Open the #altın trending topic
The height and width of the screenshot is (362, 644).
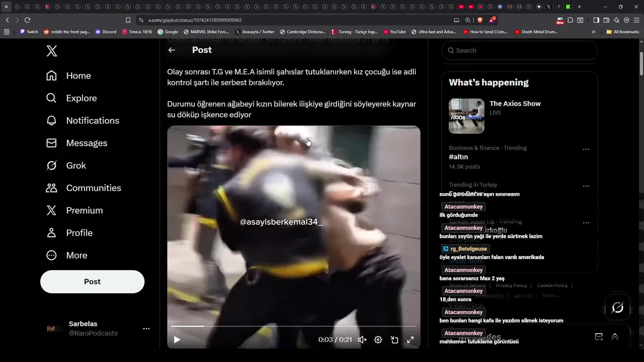pos(458,157)
